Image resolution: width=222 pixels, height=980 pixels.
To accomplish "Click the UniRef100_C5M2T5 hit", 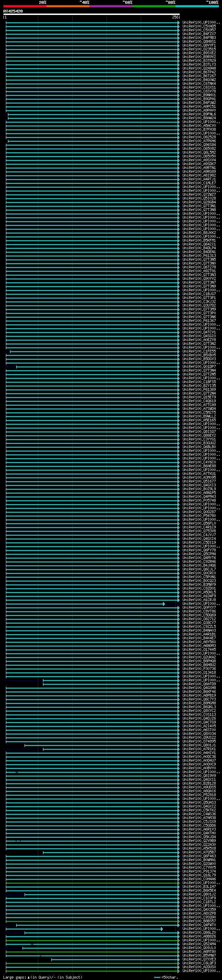I will pyautogui.click(x=199, y=412).
